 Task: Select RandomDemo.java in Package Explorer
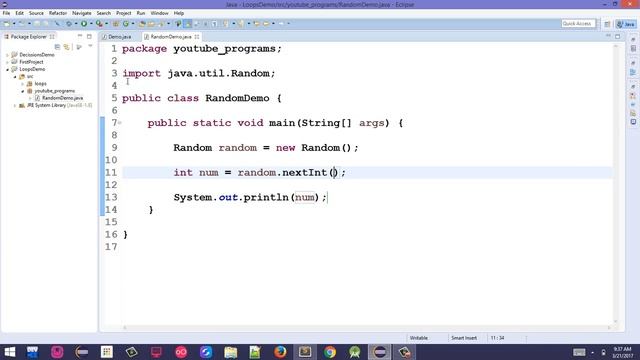(62, 98)
